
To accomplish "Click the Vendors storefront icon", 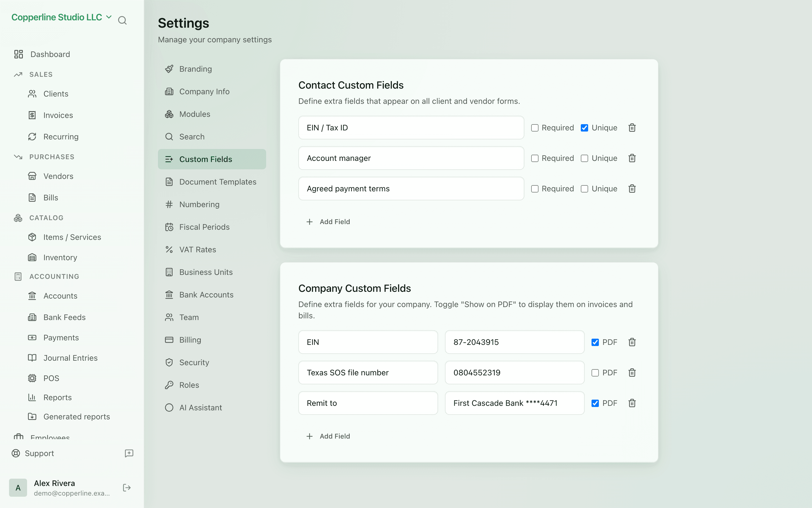I will (32, 176).
